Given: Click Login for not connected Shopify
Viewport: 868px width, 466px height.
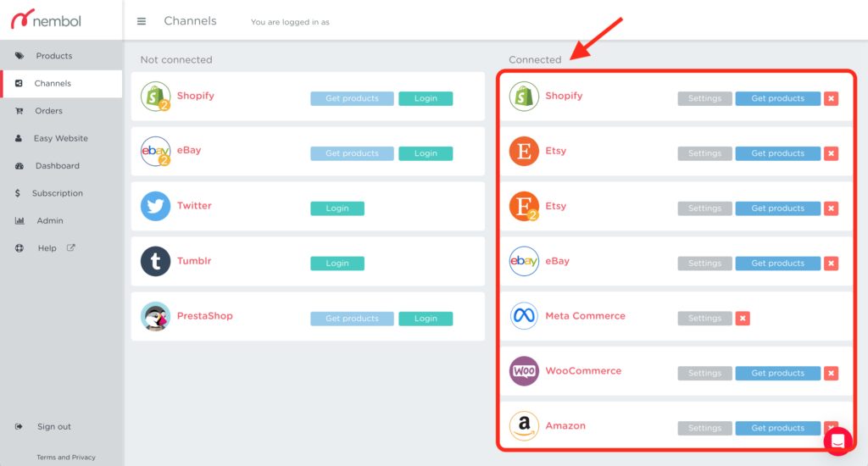Looking at the screenshot, I should [x=426, y=98].
